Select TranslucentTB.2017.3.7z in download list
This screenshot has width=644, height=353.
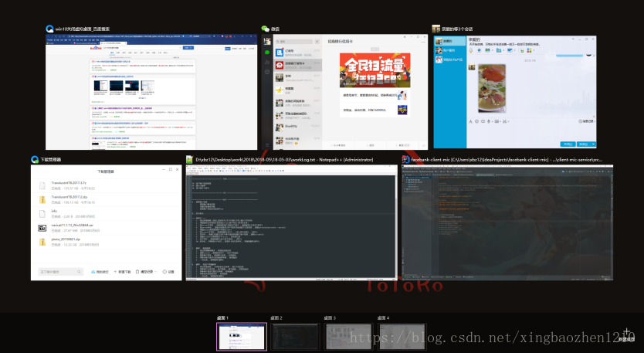pyautogui.click(x=107, y=185)
